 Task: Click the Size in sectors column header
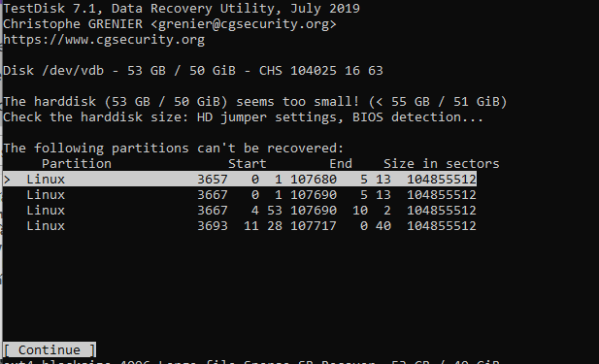tap(441, 163)
